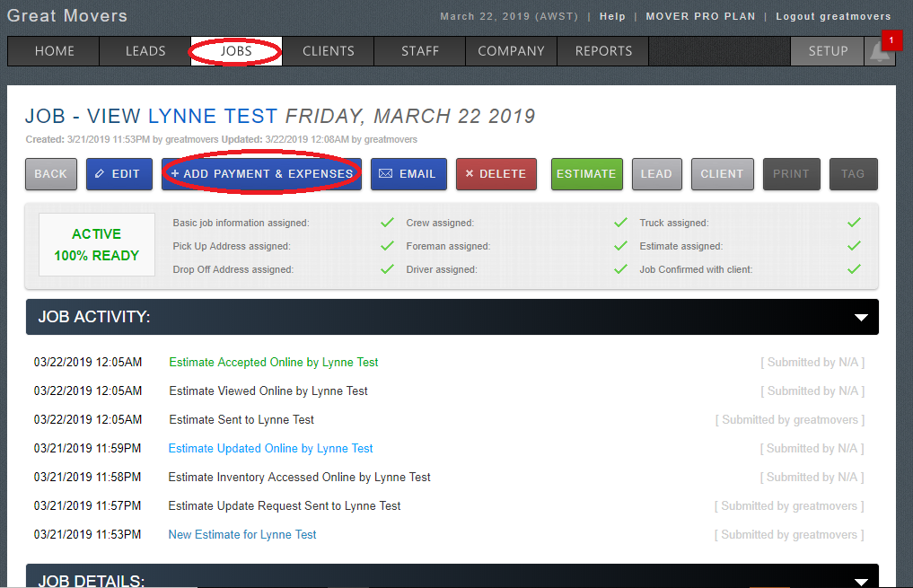The image size is (913, 588).
Task: Log out via Logout greatmovers link
Action: [x=833, y=16]
